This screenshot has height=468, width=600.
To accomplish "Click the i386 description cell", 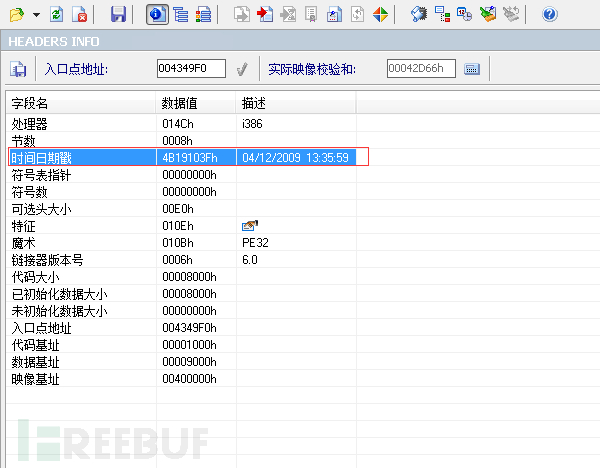I will point(252,124).
